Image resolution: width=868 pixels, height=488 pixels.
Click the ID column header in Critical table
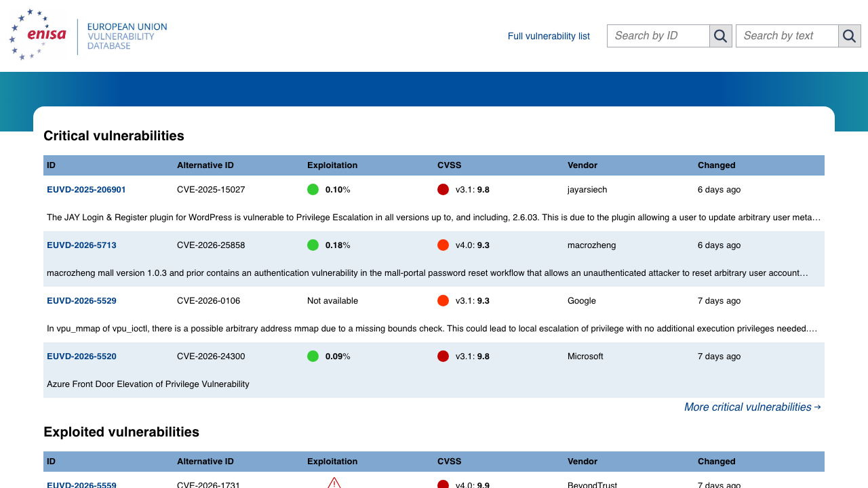(51, 165)
